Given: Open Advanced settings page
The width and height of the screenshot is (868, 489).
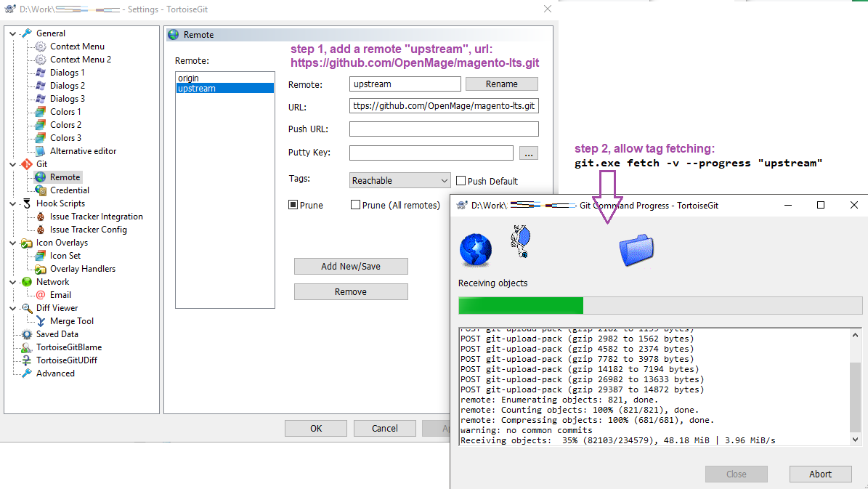Looking at the screenshot, I should point(55,373).
